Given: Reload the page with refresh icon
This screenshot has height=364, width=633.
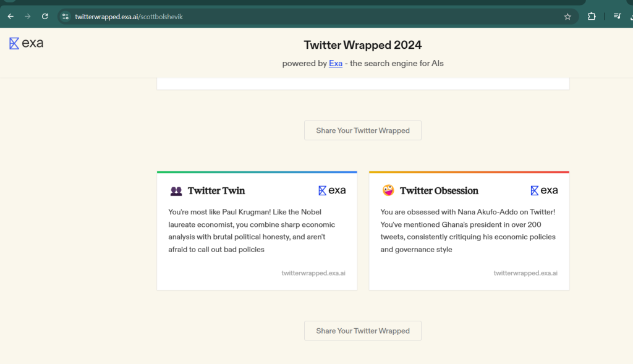Looking at the screenshot, I should tap(45, 17).
